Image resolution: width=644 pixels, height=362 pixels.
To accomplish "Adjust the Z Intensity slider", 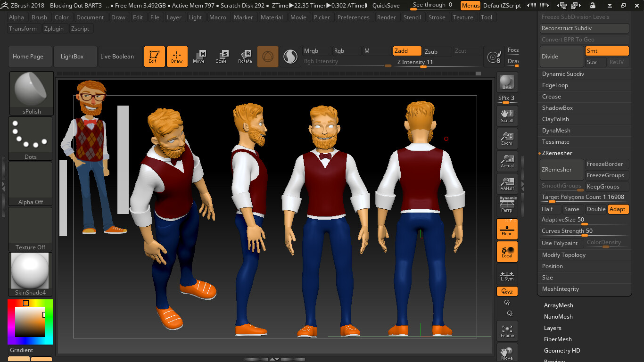I will (423, 66).
